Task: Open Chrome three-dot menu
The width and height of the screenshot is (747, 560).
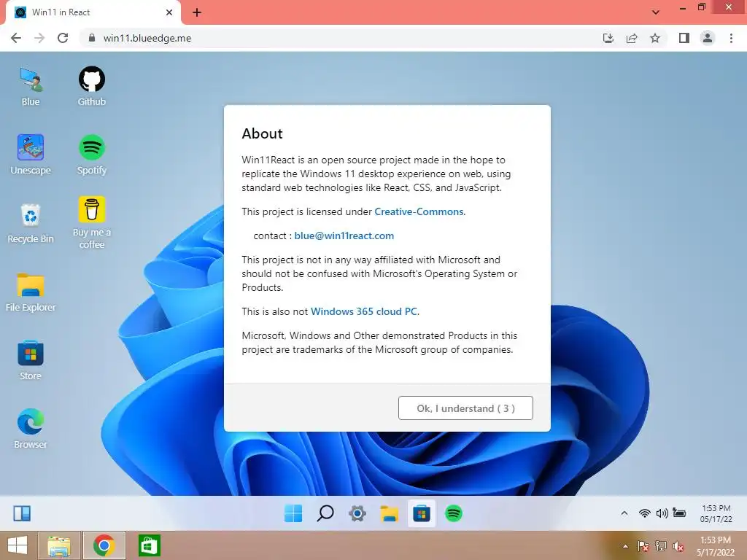Action: tap(731, 38)
